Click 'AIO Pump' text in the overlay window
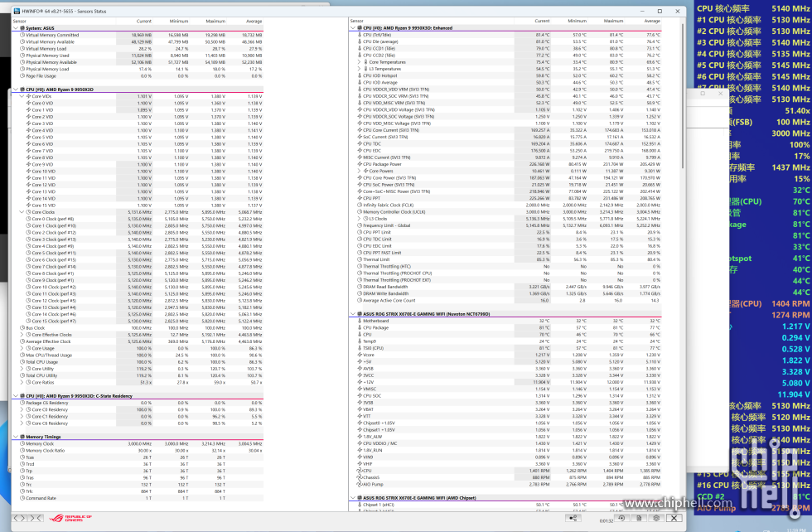The image size is (812, 532). (x=716, y=508)
